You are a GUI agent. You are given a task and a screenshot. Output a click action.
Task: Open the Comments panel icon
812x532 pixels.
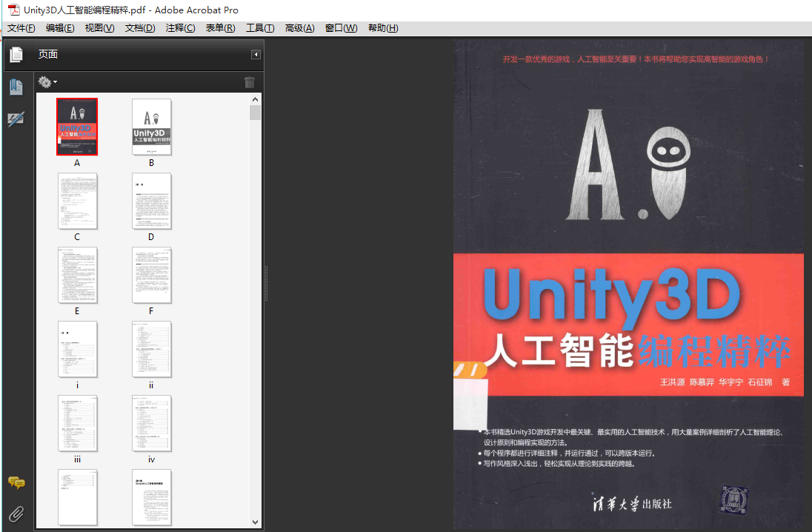tap(16, 483)
